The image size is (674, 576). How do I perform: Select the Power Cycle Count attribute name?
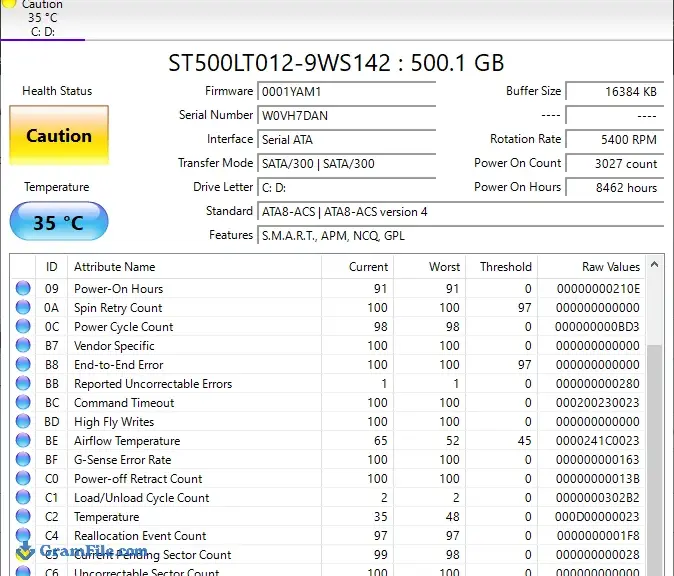(x=124, y=327)
